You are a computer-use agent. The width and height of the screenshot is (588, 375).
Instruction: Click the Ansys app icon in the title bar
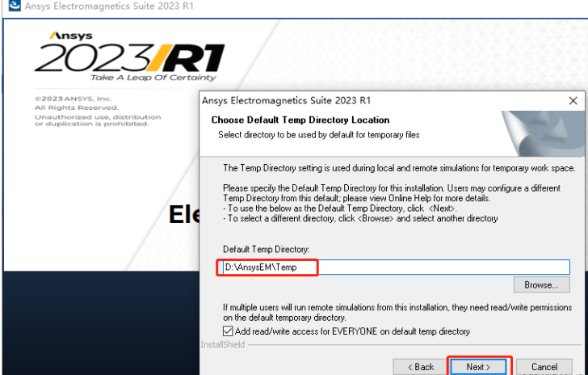[15, 6]
